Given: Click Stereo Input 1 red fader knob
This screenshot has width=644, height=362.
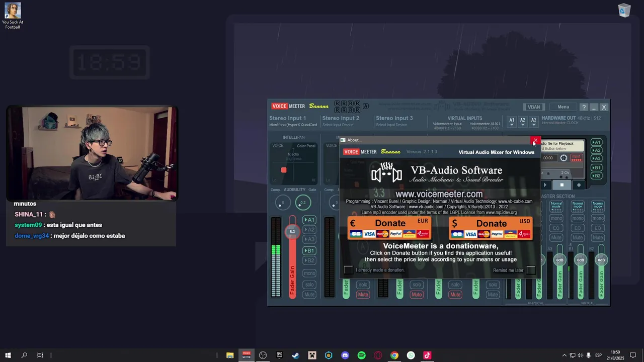Looking at the screenshot, I should (x=292, y=231).
